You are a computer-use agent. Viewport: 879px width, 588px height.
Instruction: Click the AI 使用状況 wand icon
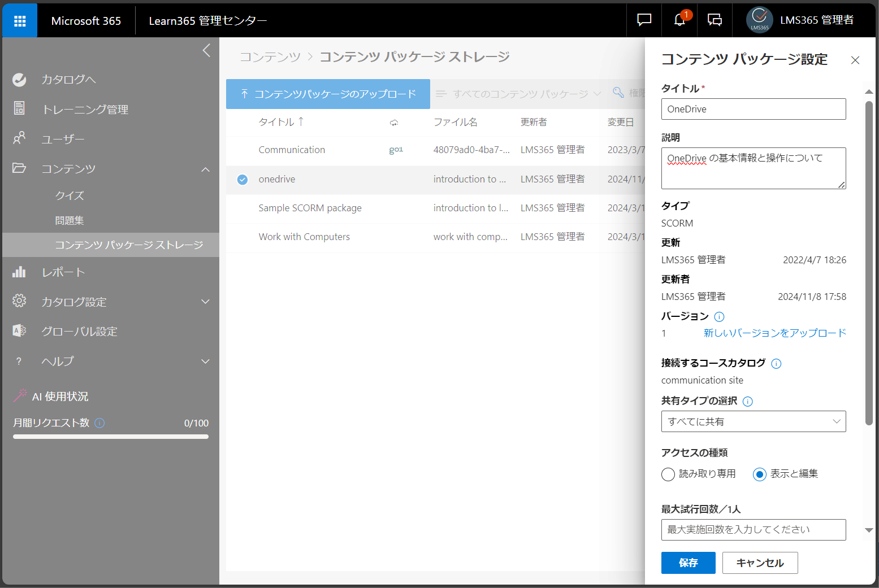20,395
